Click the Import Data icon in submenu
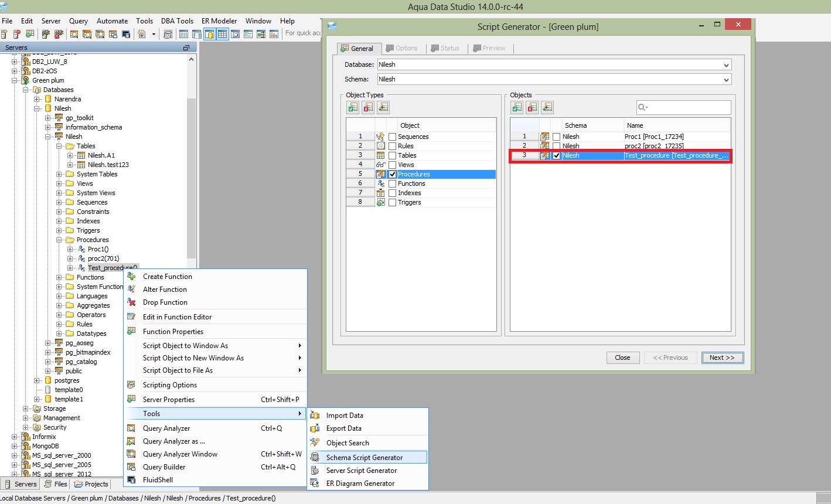Image resolution: width=831 pixels, height=504 pixels. [315, 415]
